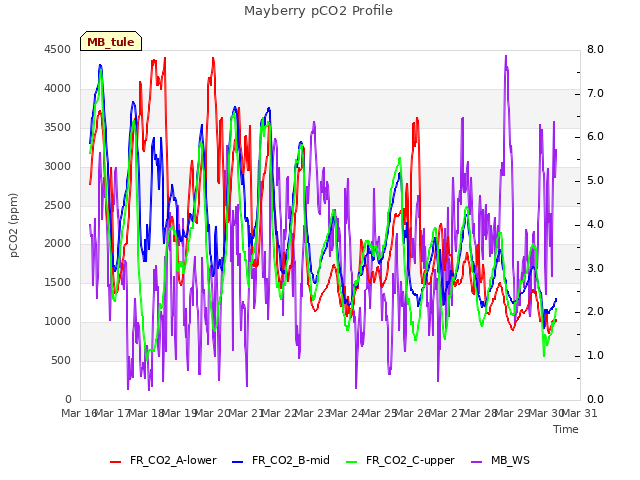The image size is (640, 480).
Task: Click the 1000 left axis tick label
Action: [x=58, y=322]
